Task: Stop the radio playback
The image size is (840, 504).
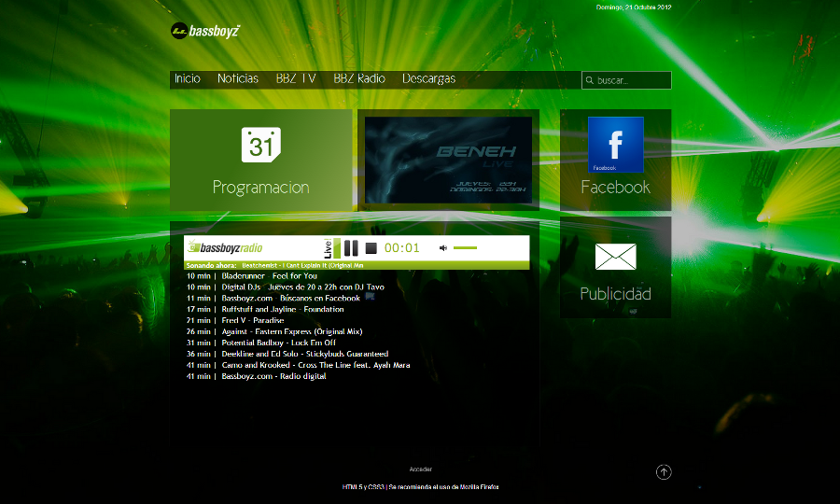Action: pyautogui.click(x=371, y=248)
